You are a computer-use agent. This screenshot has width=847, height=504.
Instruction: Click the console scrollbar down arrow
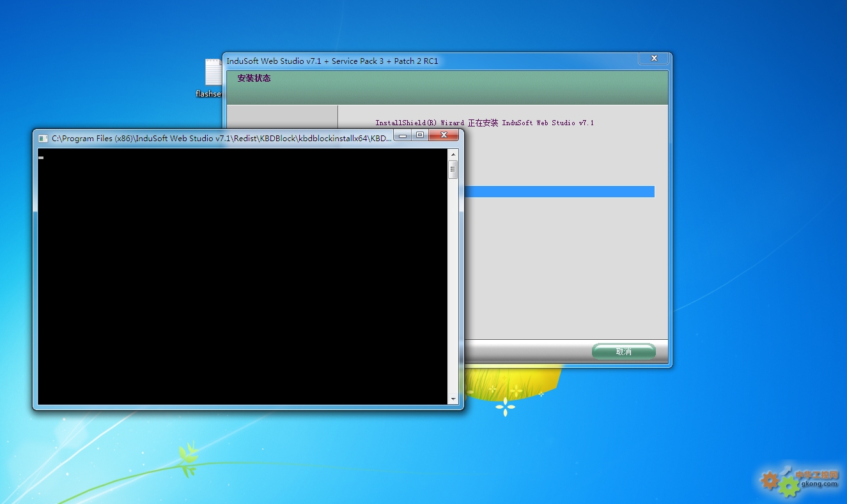(x=453, y=399)
